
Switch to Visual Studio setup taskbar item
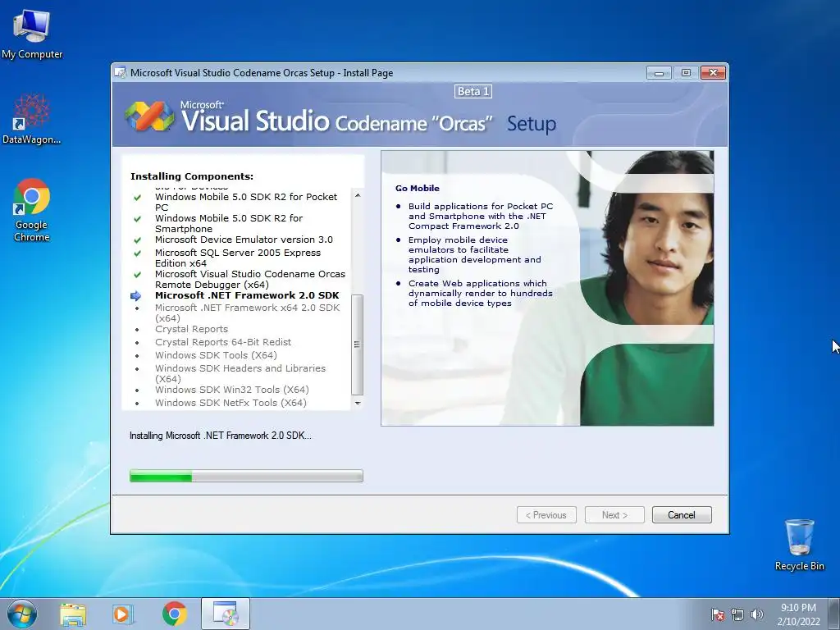(x=226, y=614)
